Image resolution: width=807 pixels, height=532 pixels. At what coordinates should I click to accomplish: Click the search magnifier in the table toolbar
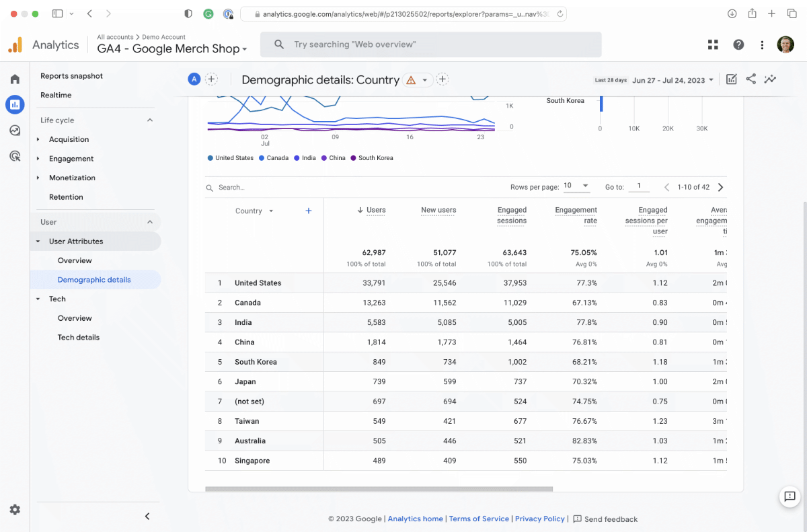(208, 187)
